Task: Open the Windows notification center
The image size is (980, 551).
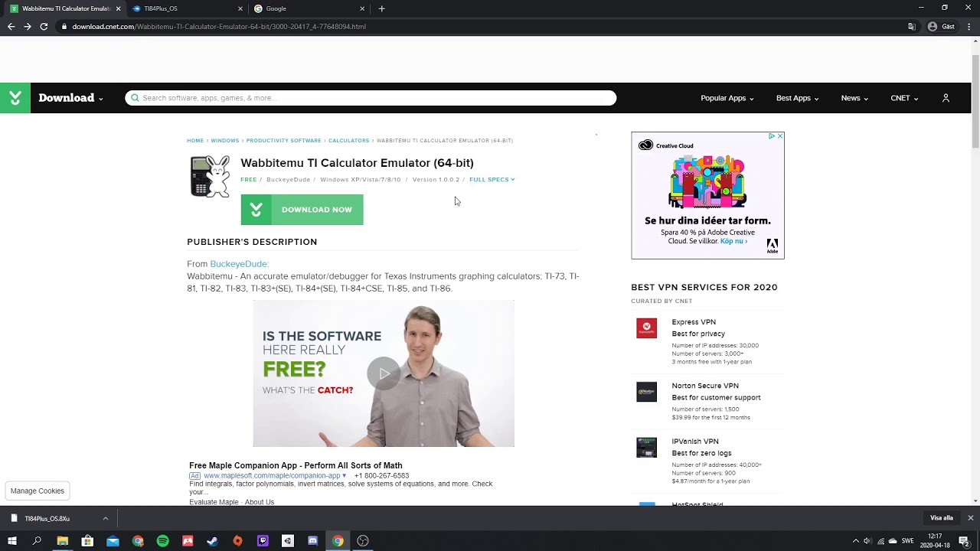Action: tap(965, 540)
